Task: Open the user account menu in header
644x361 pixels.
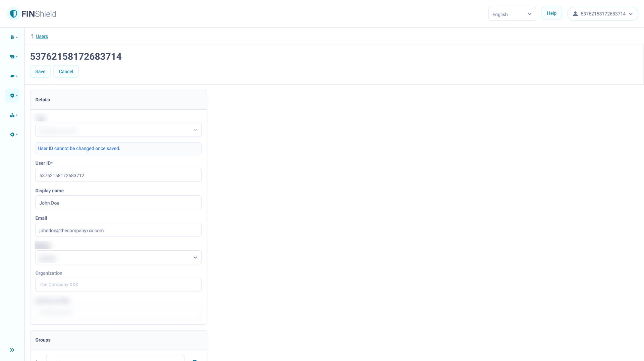Action: pos(602,14)
